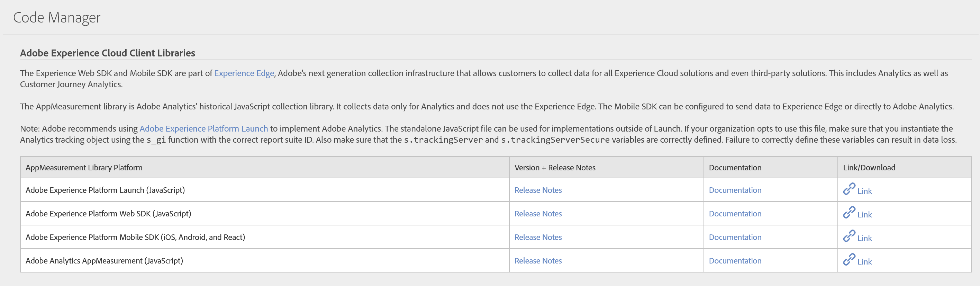Click the s.trackingServerSecure code text
Image resolution: width=980 pixels, height=286 pixels.
click(x=555, y=140)
